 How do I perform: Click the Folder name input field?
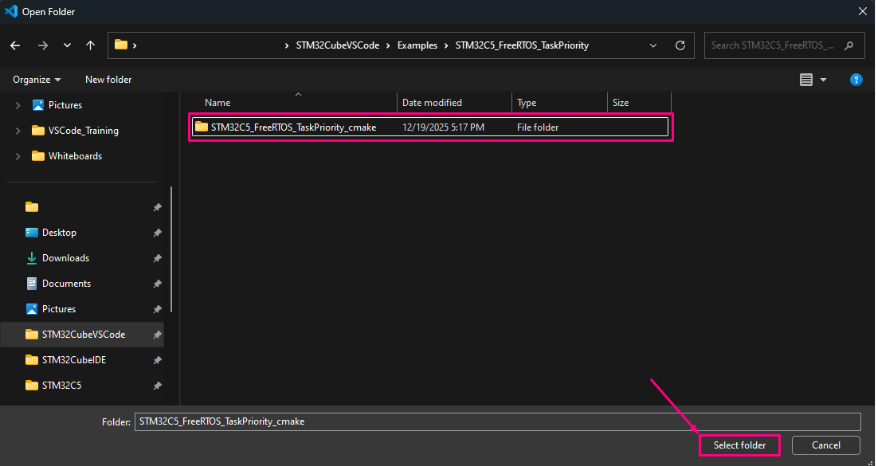coord(498,422)
